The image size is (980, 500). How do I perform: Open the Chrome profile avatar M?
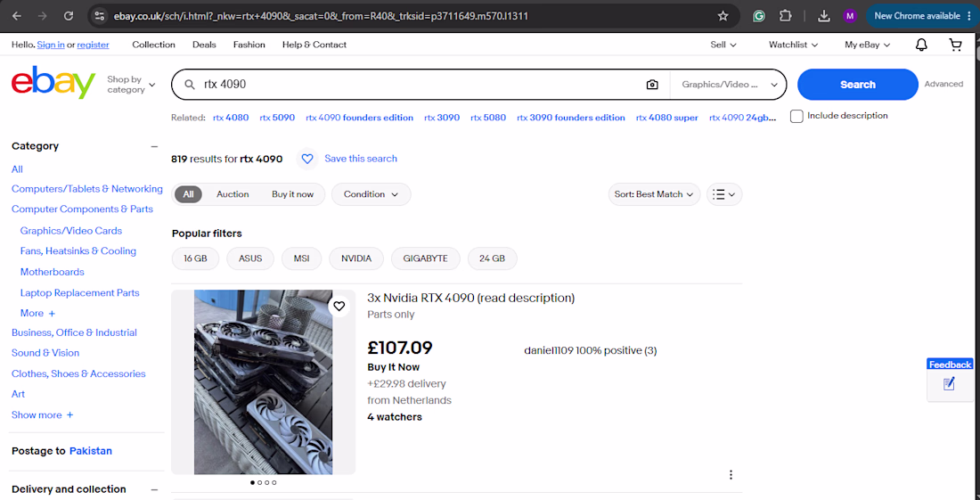click(849, 16)
